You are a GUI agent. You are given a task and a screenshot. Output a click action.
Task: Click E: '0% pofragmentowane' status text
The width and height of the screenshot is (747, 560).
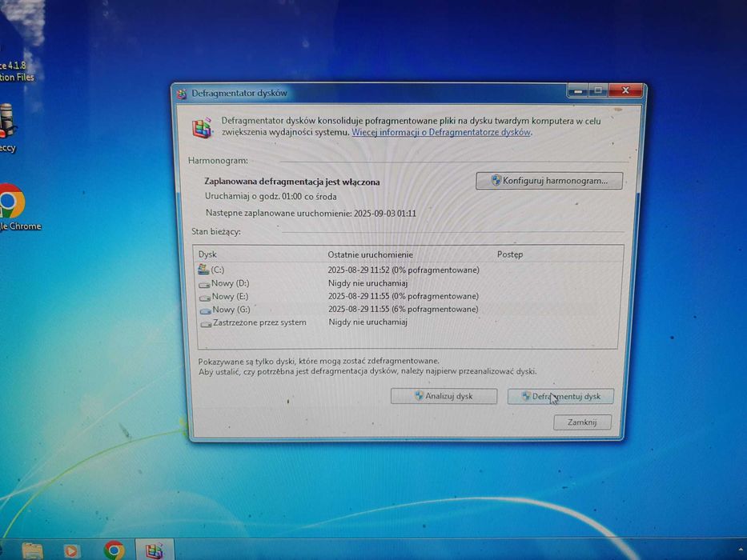[x=435, y=296]
